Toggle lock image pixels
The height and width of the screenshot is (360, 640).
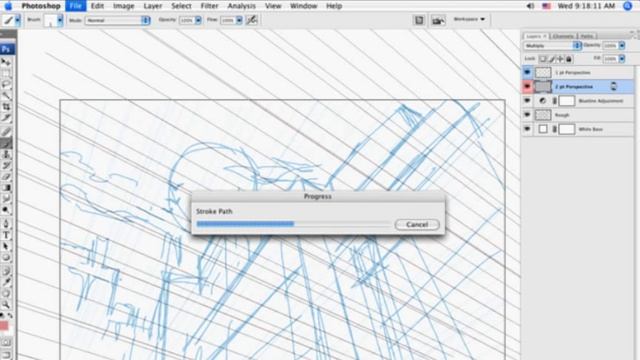click(x=552, y=59)
